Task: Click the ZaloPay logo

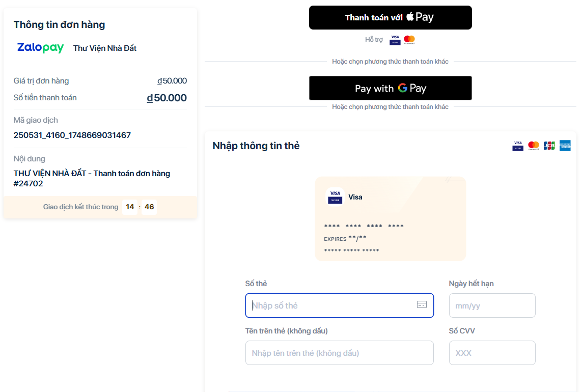Action: pos(40,48)
